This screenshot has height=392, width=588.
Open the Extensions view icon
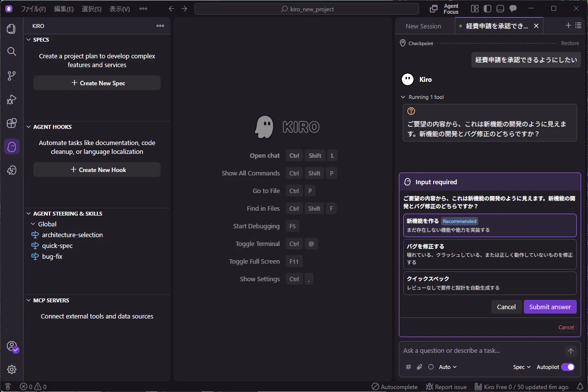11,123
